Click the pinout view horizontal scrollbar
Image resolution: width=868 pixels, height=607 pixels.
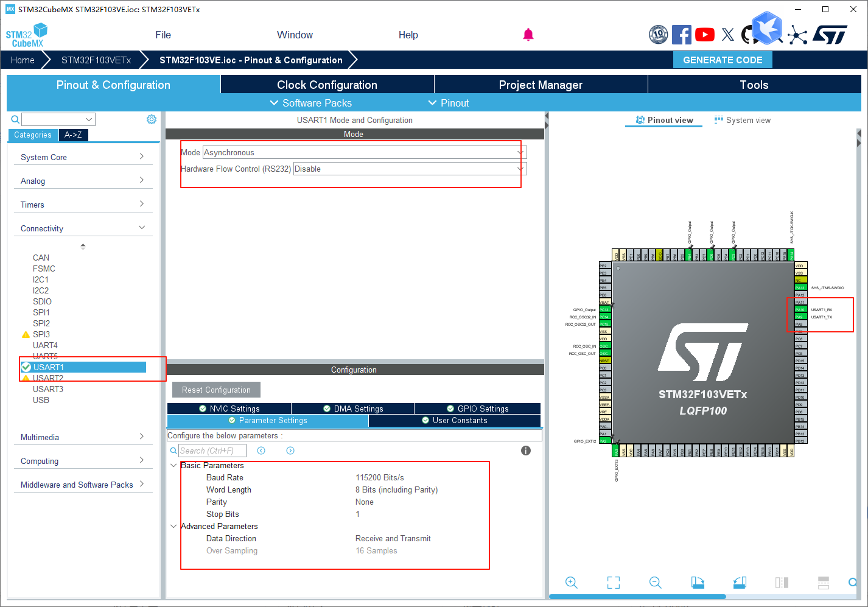coord(637,597)
